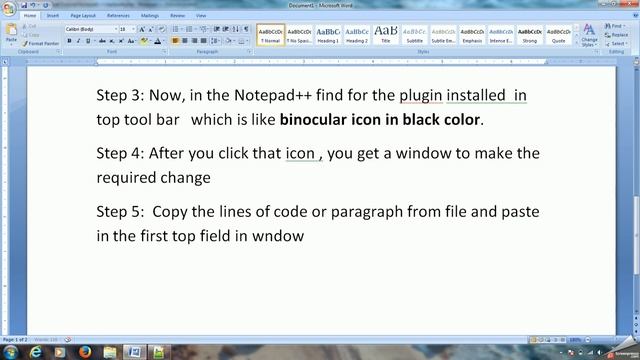The image size is (640, 360).
Task: Cut the selected text
Action: 30,26
